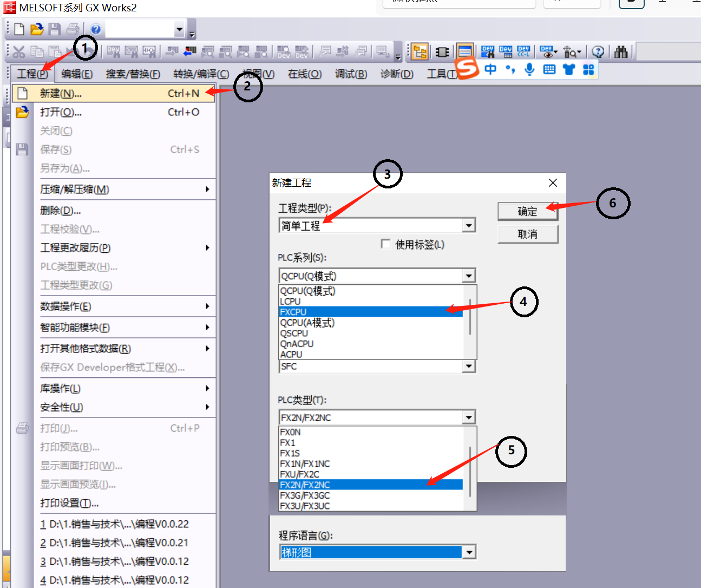The height and width of the screenshot is (588, 701).
Task: Open the Sogou toolbox grid icon
Action: [588, 69]
